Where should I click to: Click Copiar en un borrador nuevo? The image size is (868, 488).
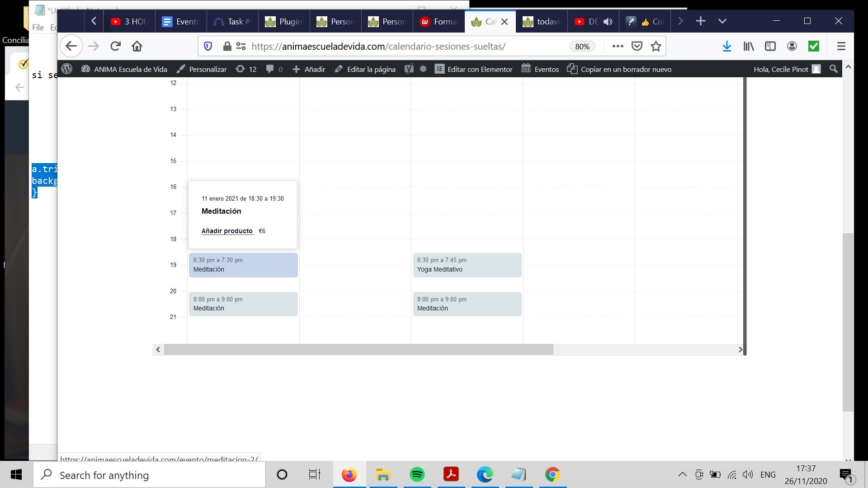[620, 69]
